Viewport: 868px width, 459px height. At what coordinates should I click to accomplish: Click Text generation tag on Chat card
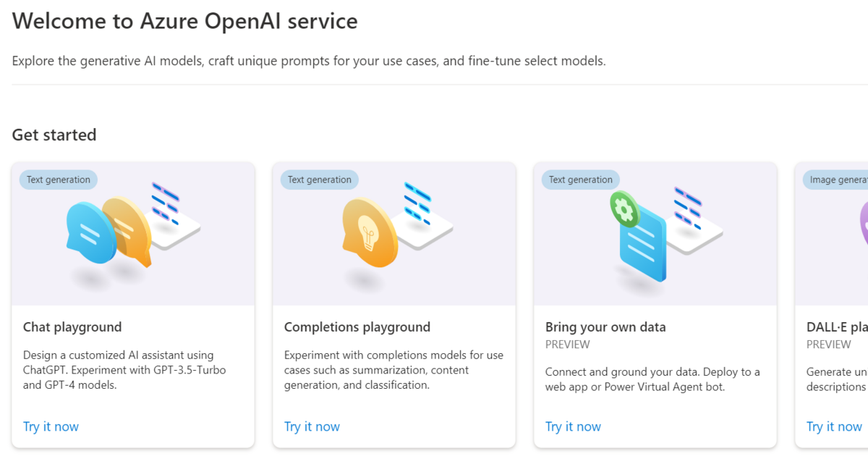pyautogui.click(x=59, y=180)
